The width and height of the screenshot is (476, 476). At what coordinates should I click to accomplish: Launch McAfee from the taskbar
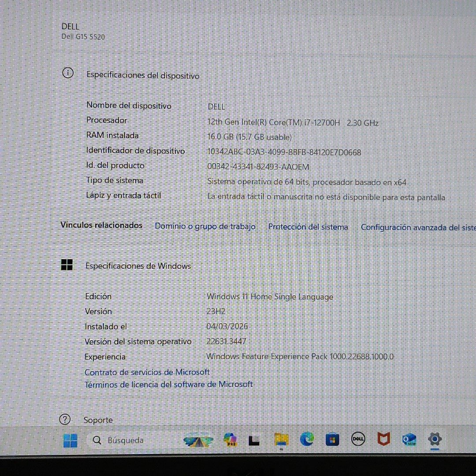pyautogui.click(x=384, y=439)
